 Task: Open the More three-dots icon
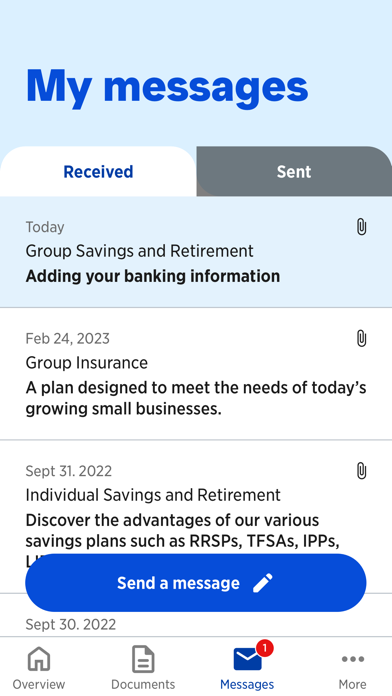[352, 659]
